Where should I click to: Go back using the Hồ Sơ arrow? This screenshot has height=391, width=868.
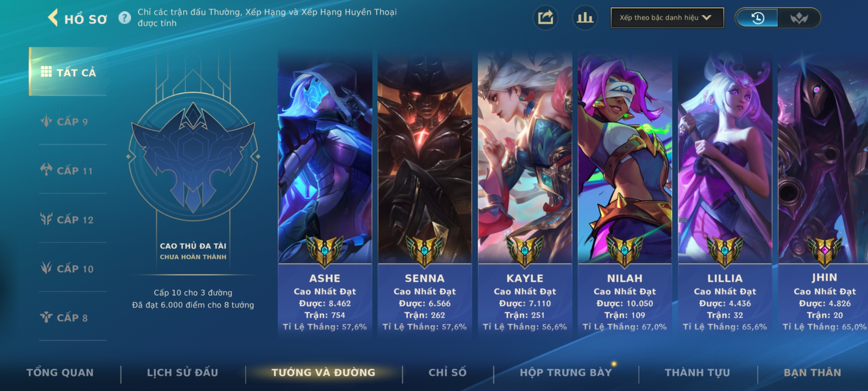pyautogui.click(x=53, y=18)
